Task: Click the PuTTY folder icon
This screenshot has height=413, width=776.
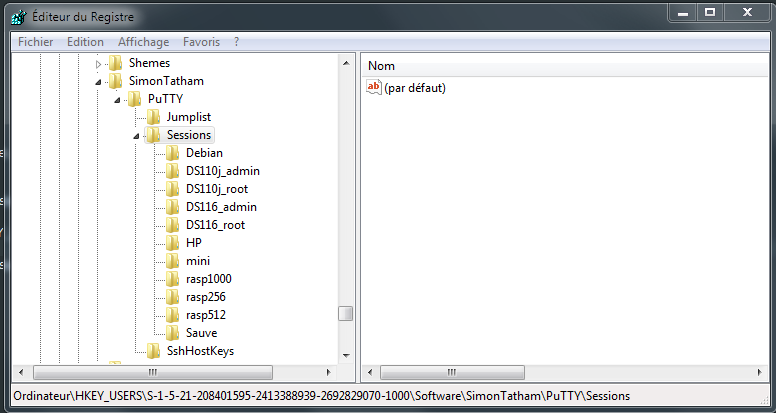Action: pos(134,99)
